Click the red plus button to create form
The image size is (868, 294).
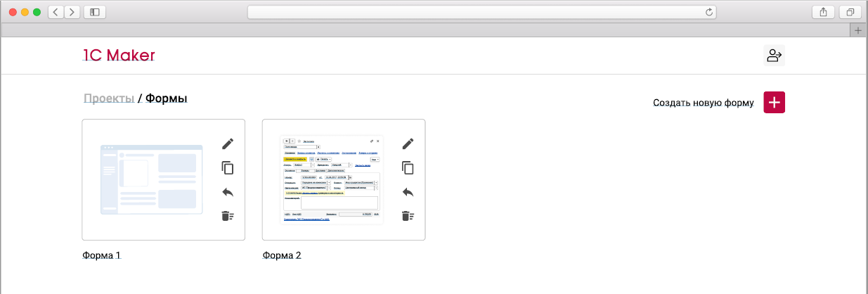774,103
